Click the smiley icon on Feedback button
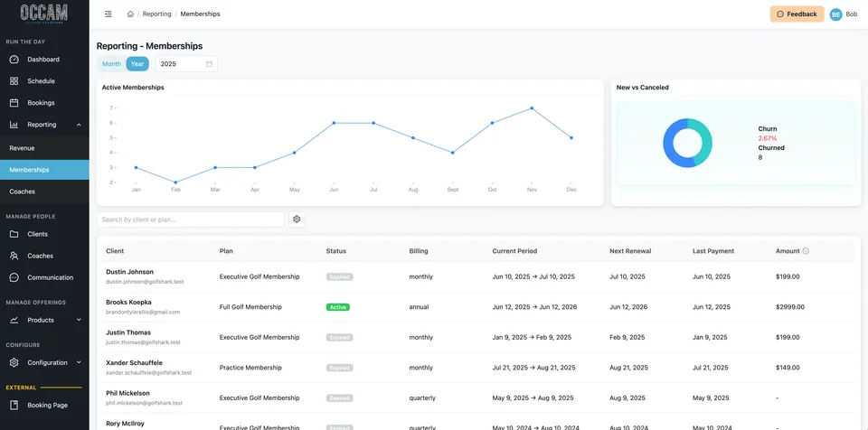This screenshot has width=868, height=430. (780, 14)
